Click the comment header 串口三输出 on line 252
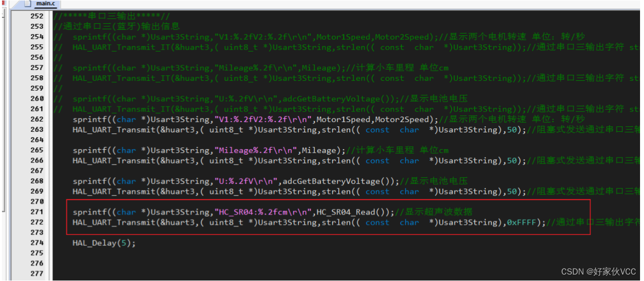This screenshot has width=644, height=281. click(x=113, y=16)
